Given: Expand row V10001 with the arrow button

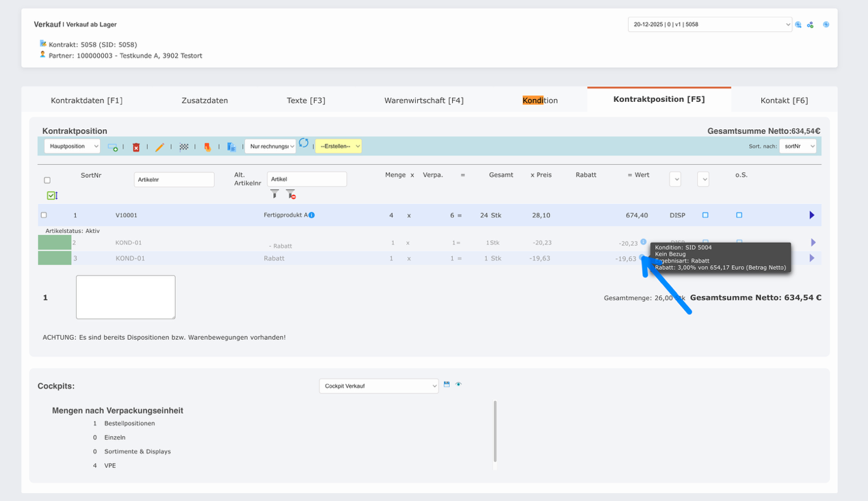Looking at the screenshot, I should pos(812,215).
